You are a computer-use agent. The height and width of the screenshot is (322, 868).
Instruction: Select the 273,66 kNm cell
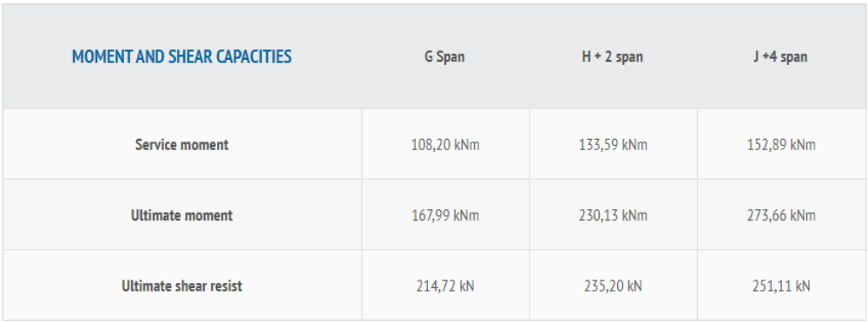coord(780,215)
